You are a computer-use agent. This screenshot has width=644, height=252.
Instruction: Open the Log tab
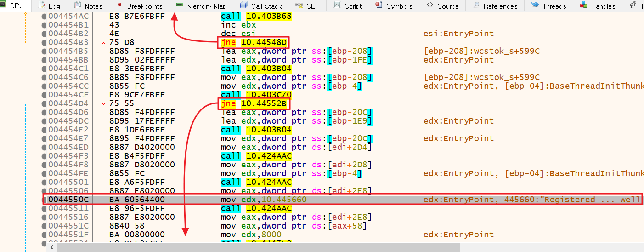tap(50, 6)
